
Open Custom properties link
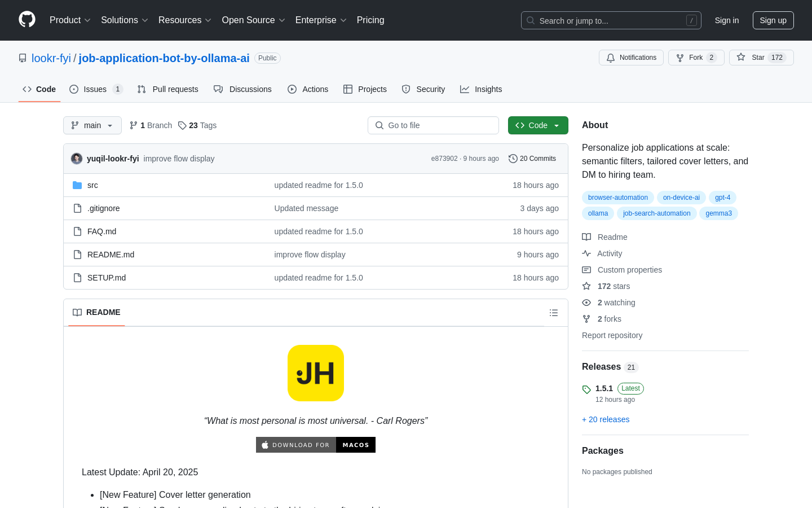point(622,270)
